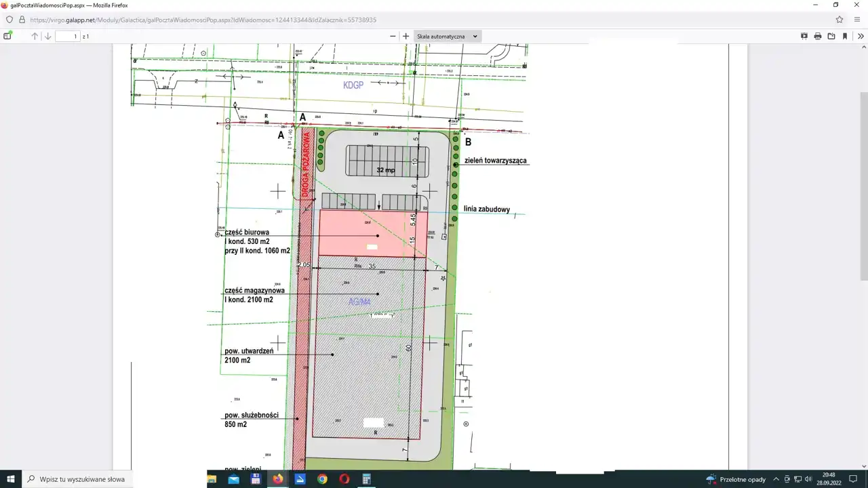Click the page number field

[x=67, y=36]
